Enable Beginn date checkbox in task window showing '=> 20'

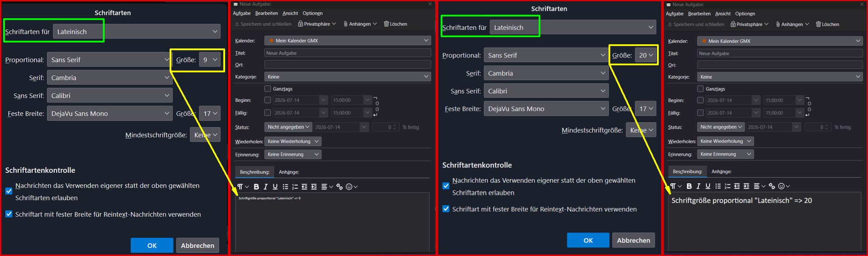coord(700,100)
